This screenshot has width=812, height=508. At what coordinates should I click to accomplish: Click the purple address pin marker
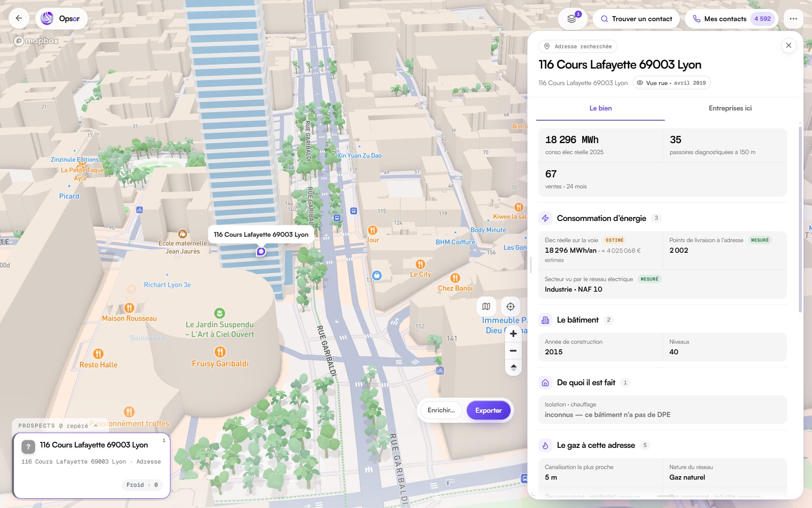[261, 251]
